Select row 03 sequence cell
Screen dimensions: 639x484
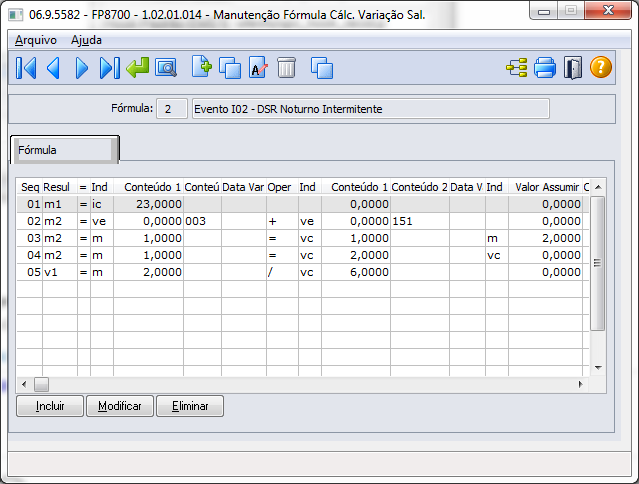(x=30, y=238)
